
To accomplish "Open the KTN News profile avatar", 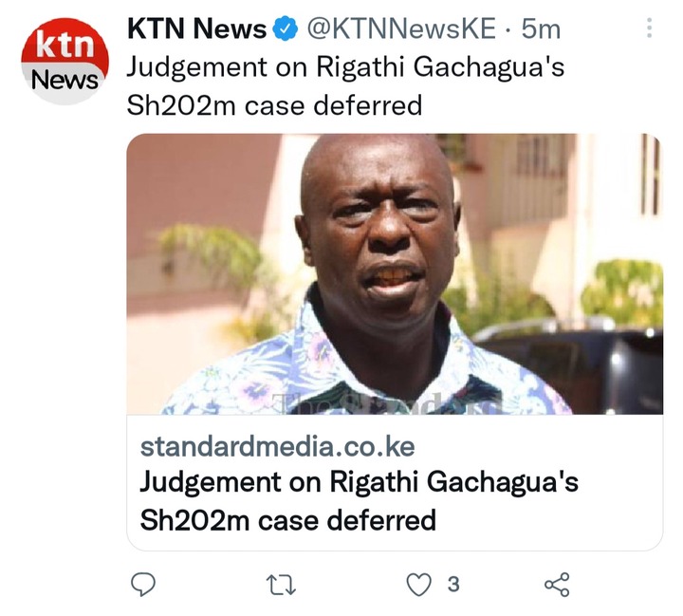I will point(65,61).
